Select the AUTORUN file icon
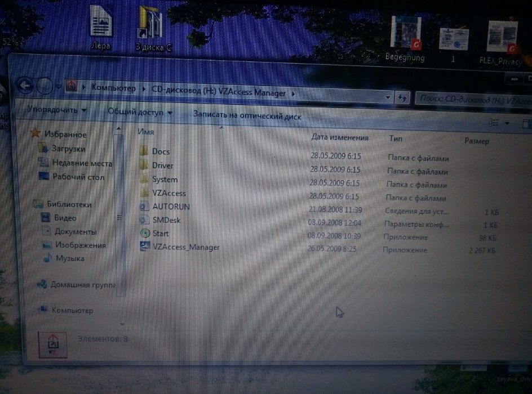Image resolution: width=532 pixels, height=394 pixels. click(x=144, y=206)
